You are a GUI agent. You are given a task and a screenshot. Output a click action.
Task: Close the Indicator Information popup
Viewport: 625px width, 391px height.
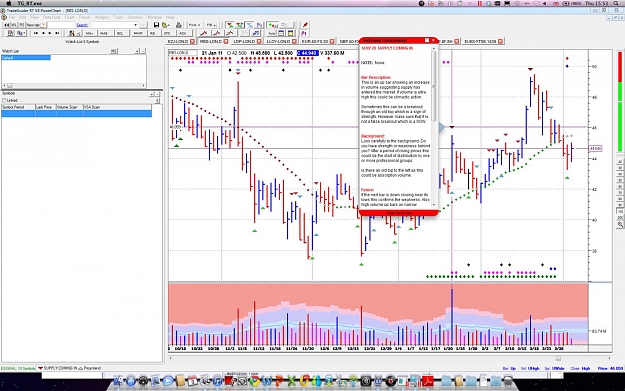coord(433,40)
